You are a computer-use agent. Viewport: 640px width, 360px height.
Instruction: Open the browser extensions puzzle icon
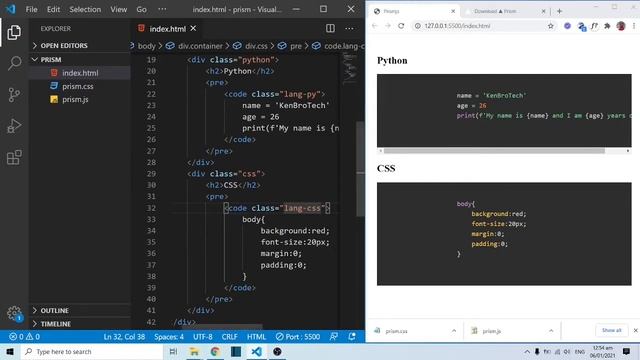(607, 26)
